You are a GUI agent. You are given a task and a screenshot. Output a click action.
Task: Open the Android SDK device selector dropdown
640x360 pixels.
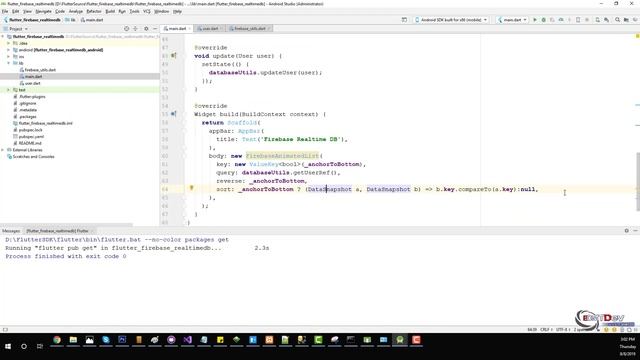451,20
